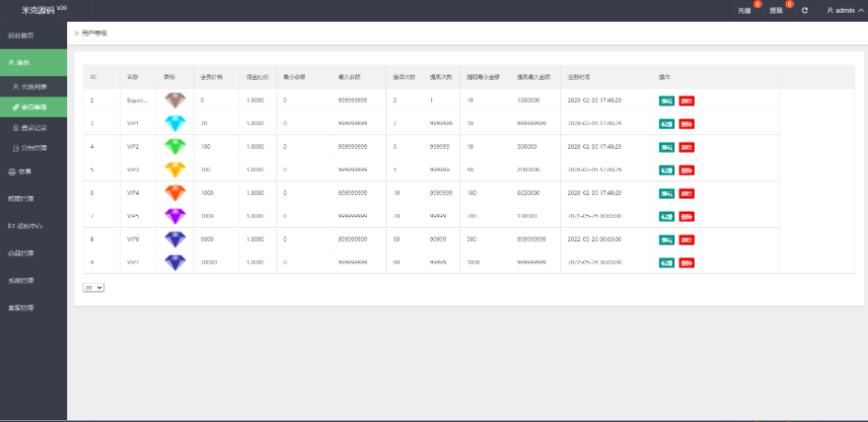Viewport: 868px width, 422px height.
Task: Open the sidebar item between 权限管理 and 商品管理
Action: tap(33, 226)
